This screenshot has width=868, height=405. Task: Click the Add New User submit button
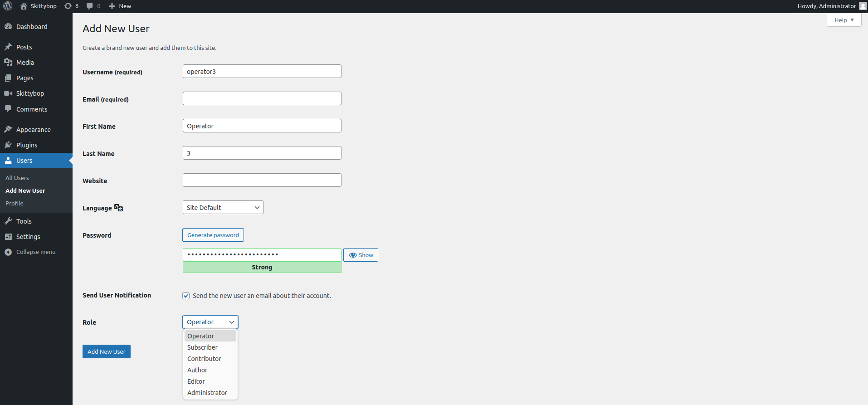pos(107,351)
